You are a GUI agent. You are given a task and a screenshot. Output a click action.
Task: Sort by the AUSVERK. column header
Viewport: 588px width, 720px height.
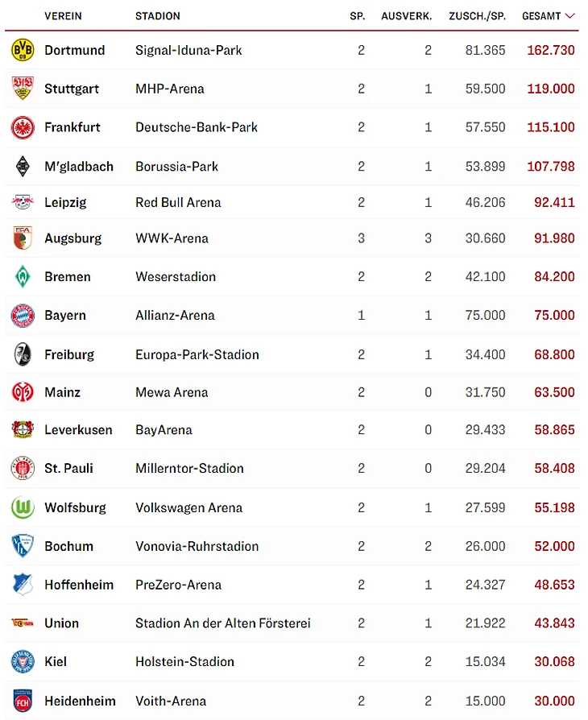coord(406,16)
